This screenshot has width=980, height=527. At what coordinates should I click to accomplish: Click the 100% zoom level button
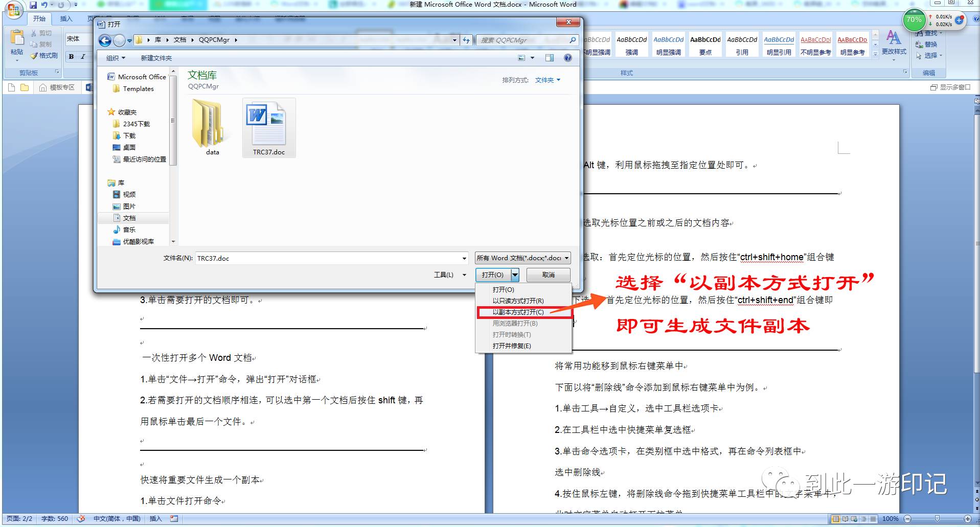890,519
